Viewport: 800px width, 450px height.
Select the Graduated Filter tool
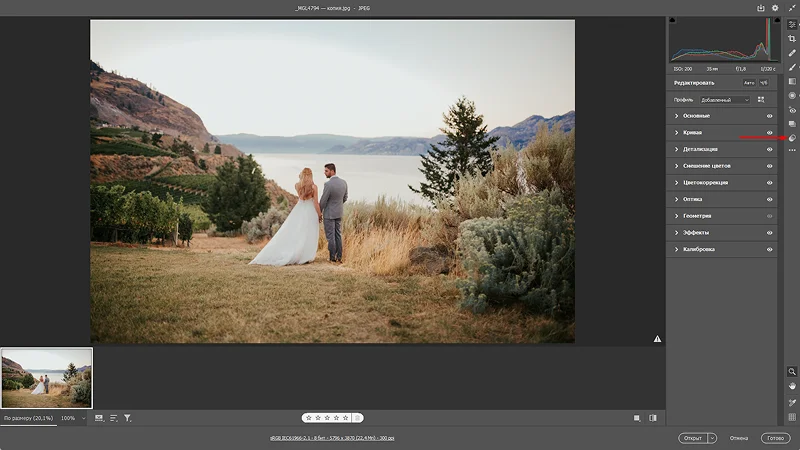point(792,81)
